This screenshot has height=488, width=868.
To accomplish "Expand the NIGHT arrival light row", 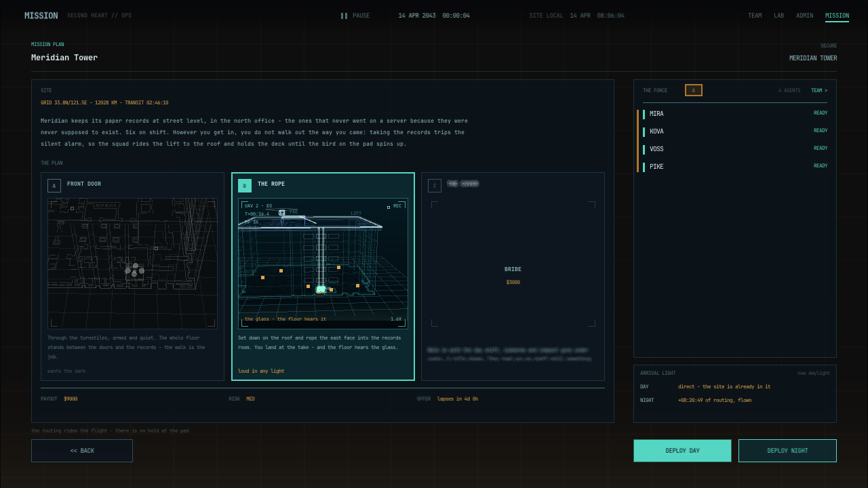I will (x=735, y=401).
